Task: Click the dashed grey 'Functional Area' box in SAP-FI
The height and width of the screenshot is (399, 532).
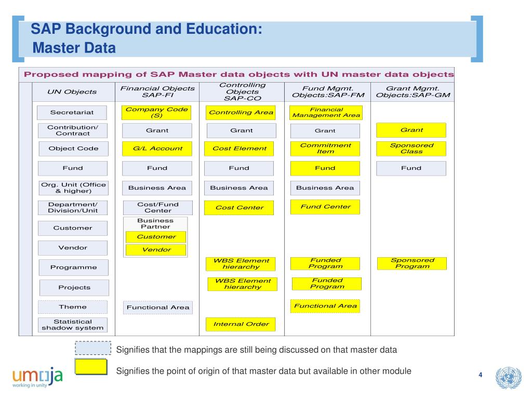Action: [x=158, y=308]
